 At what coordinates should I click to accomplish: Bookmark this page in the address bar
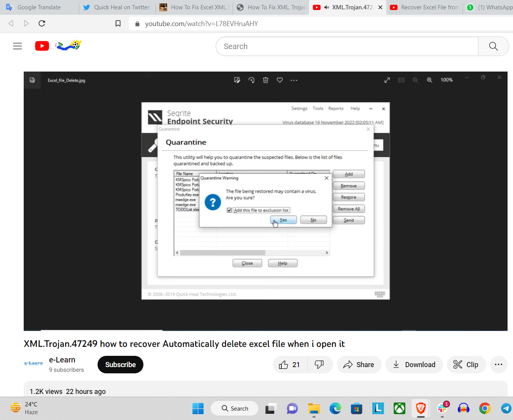click(x=118, y=24)
